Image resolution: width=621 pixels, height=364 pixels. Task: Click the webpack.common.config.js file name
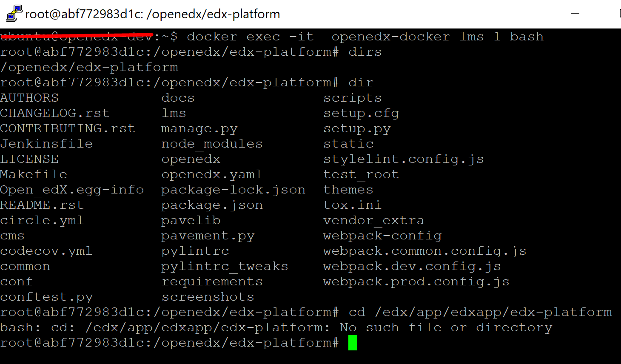tap(424, 250)
